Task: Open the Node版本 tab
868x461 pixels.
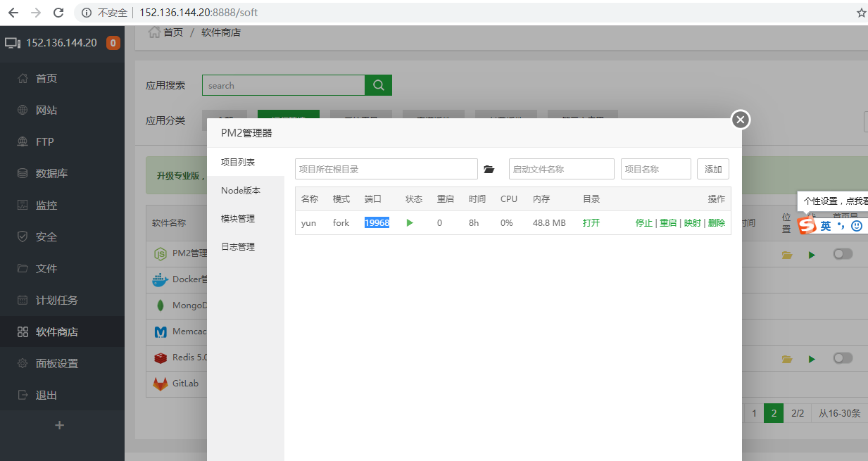Action: 240,191
